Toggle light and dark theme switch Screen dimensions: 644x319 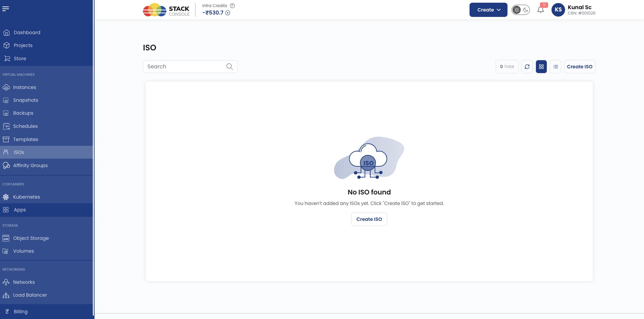(x=521, y=10)
